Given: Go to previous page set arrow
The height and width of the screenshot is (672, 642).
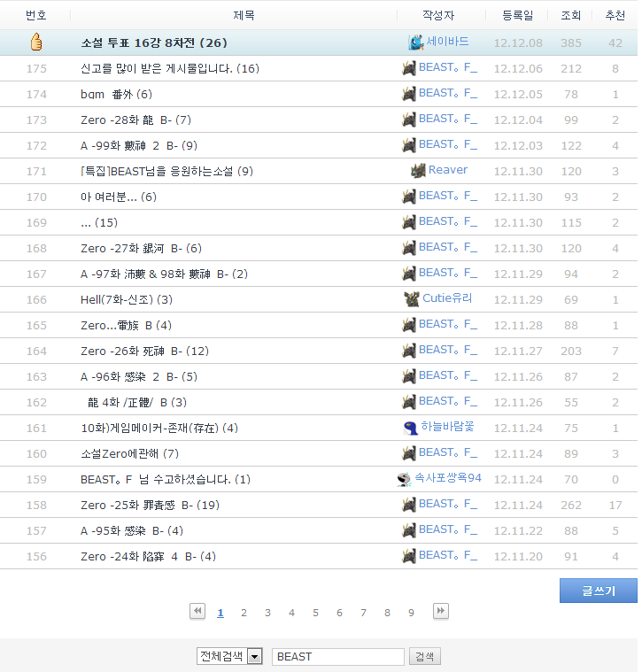Looking at the screenshot, I should [x=197, y=611].
